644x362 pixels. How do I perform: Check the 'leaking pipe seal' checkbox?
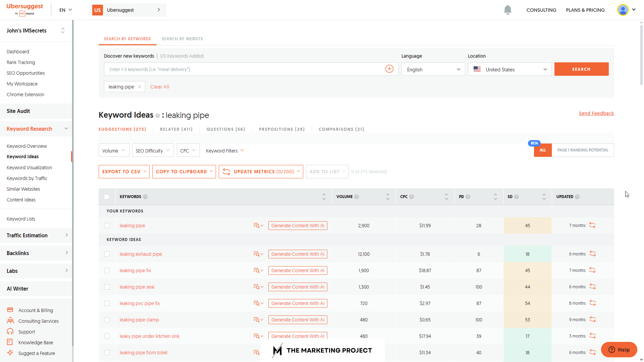point(107,287)
